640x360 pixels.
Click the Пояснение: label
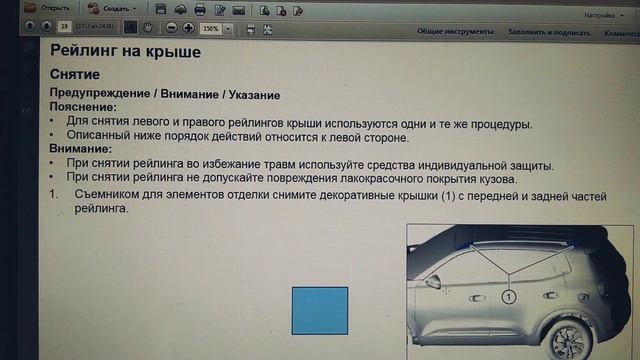(x=83, y=107)
